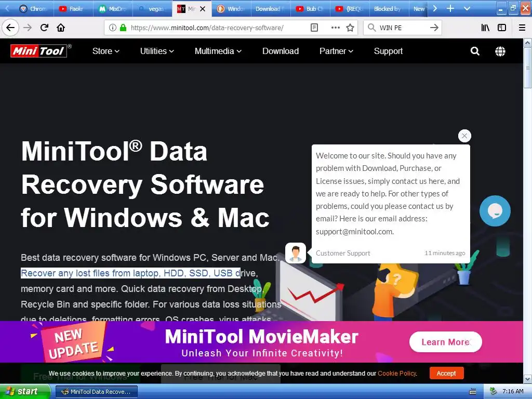The height and width of the screenshot is (399, 532).
Task: Expand the Store menu
Action: 106,51
